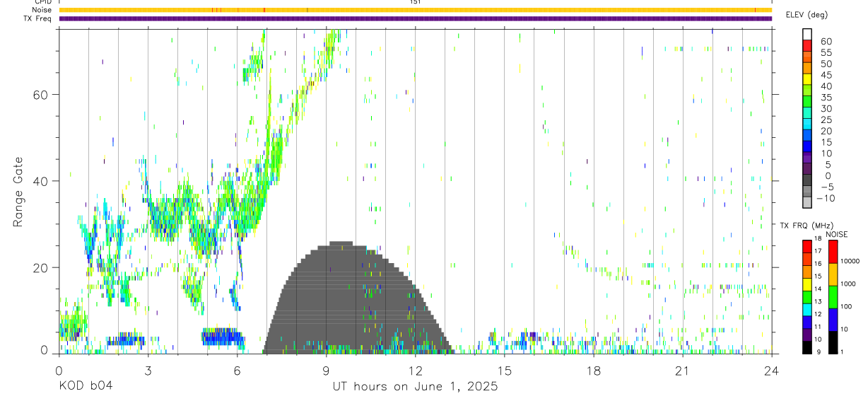Select the "−10" elevation scale label

(x=826, y=198)
